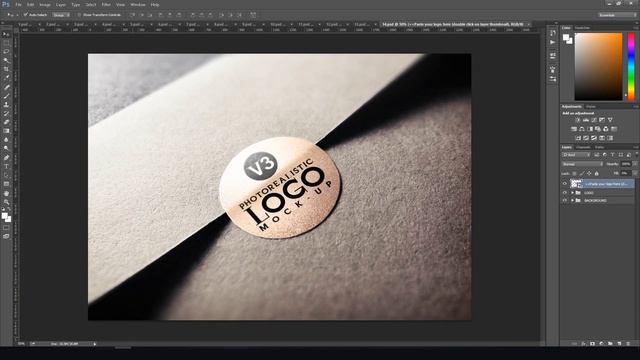Select the Blur tool
The image size is (640, 360).
point(6,140)
